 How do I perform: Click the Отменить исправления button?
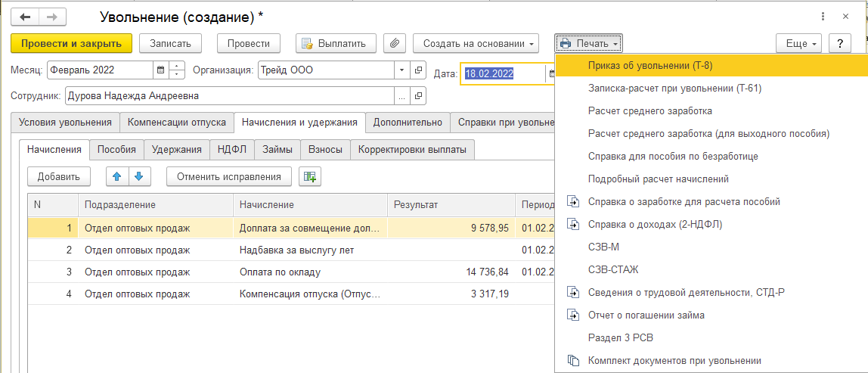(x=229, y=176)
